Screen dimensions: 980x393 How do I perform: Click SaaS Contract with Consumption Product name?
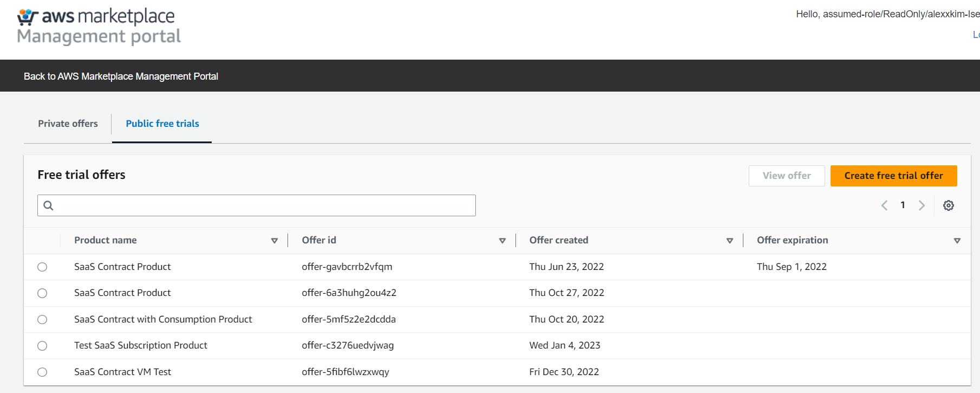(x=163, y=319)
